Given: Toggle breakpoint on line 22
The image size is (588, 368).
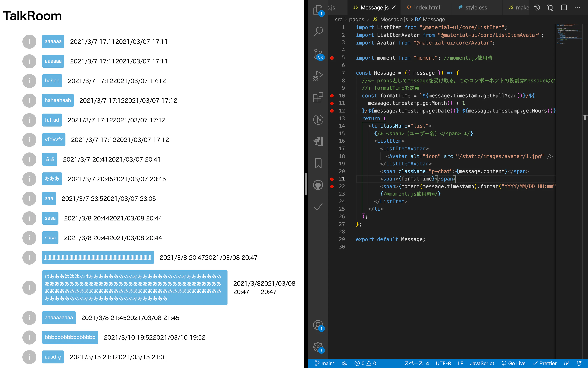Looking at the screenshot, I should 332,187.
